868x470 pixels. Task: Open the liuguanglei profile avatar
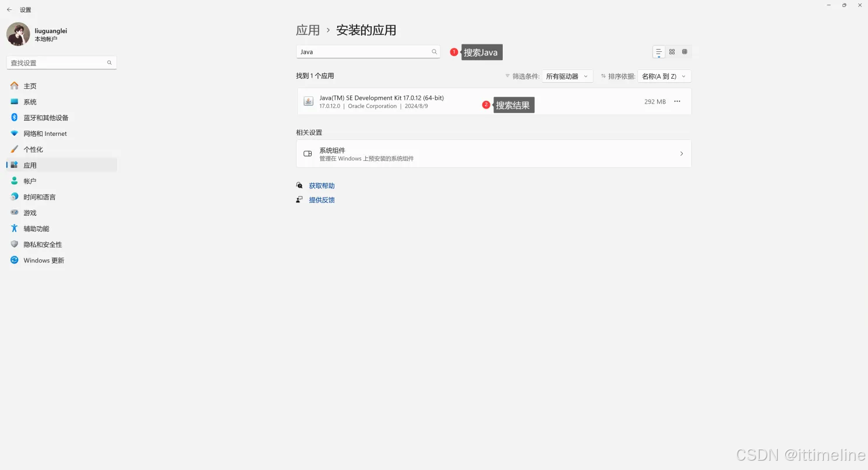point(18,34)
